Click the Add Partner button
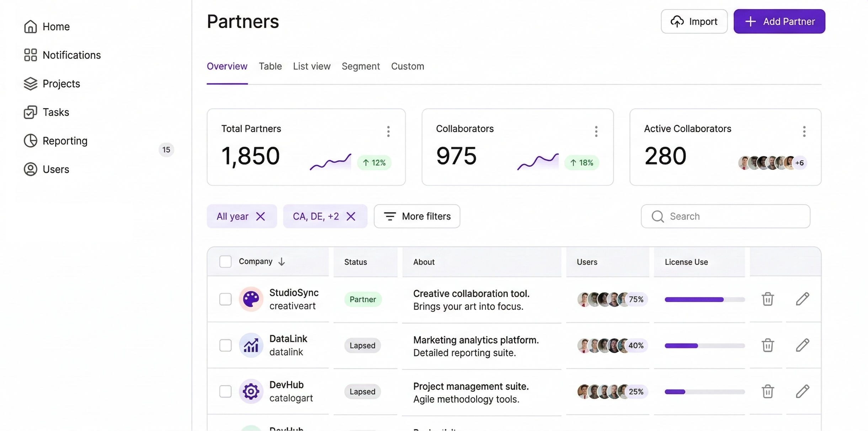The image size is (868, 431). click(779, 21)
